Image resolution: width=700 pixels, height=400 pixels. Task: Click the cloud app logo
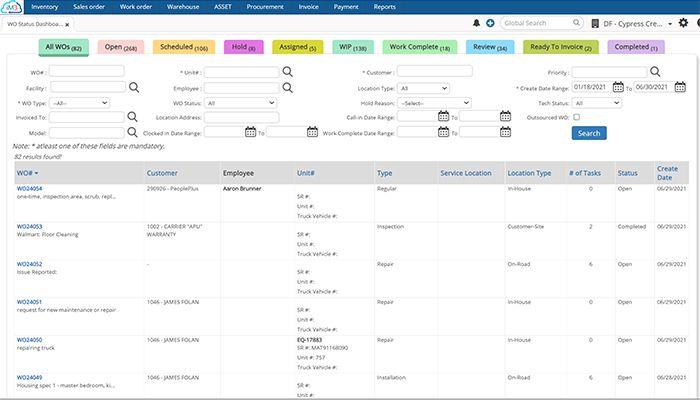(12, 7)
